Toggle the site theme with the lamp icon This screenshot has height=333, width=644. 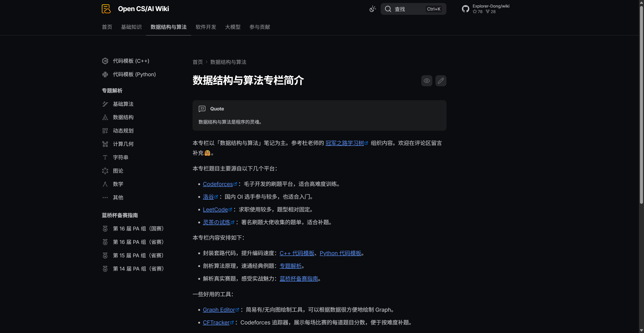click(372, 9)
